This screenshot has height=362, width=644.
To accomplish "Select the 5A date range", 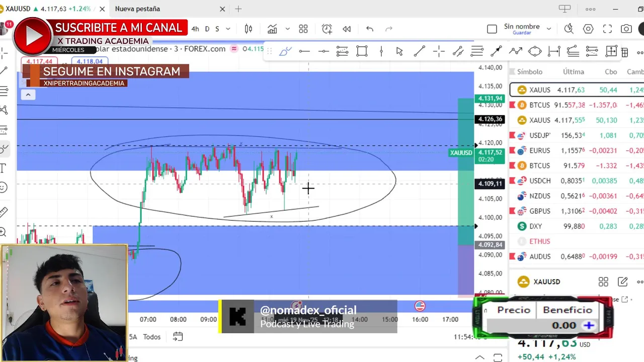I will coord(133,337).
